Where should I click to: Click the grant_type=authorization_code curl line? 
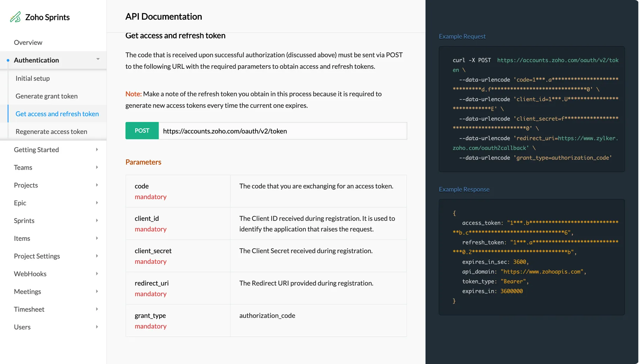click(x=536, y=158)
